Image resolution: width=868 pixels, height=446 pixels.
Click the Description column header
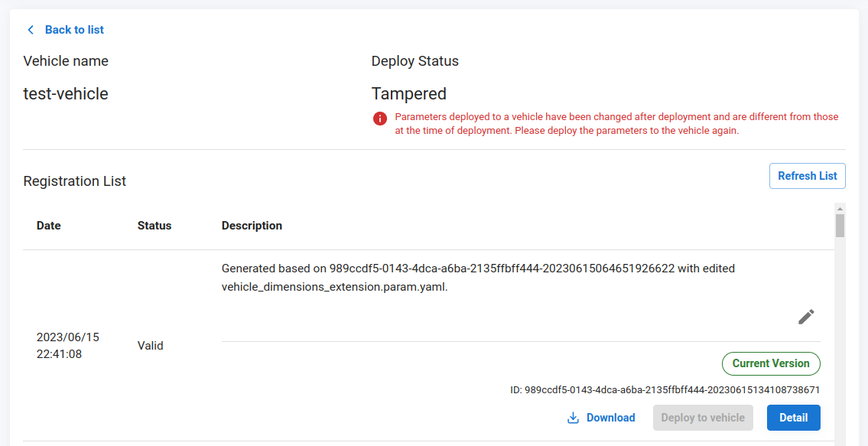(x=251, y=226)
